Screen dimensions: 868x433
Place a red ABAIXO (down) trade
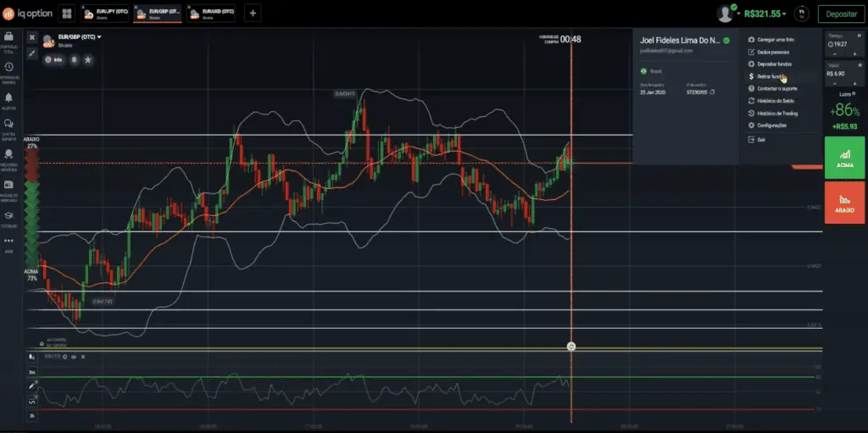[x=845, y=203]
